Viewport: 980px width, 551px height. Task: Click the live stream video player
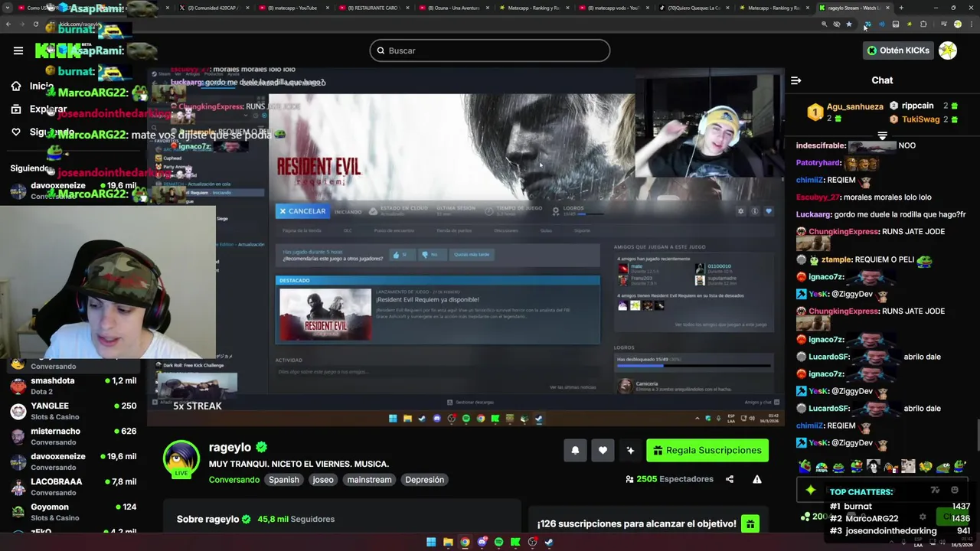pos(465,246)
